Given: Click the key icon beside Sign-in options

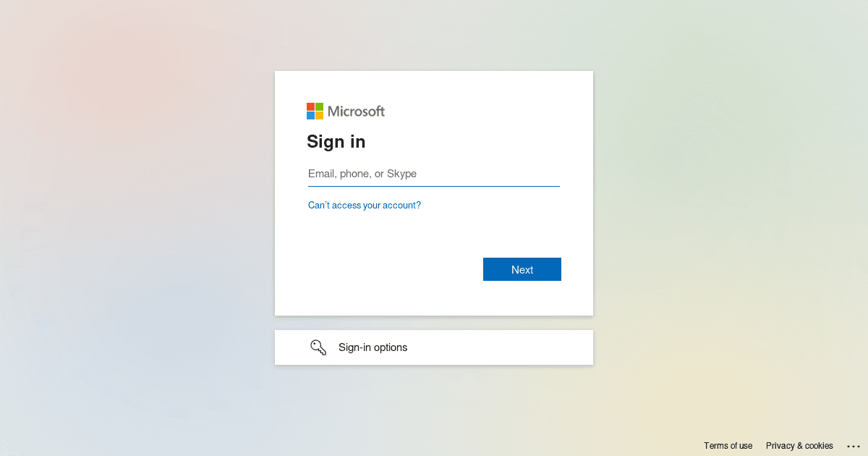Looking at the screenshot, I should coord(318,347).
